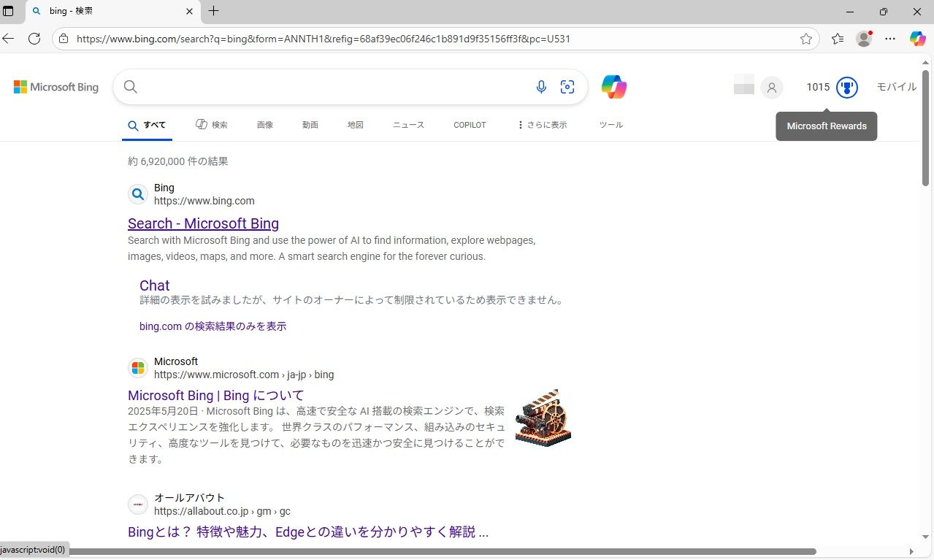The image size is (934, 560).
Task: Open Search - Microsoft Bing result link
Action: click(x=203, y=223)
